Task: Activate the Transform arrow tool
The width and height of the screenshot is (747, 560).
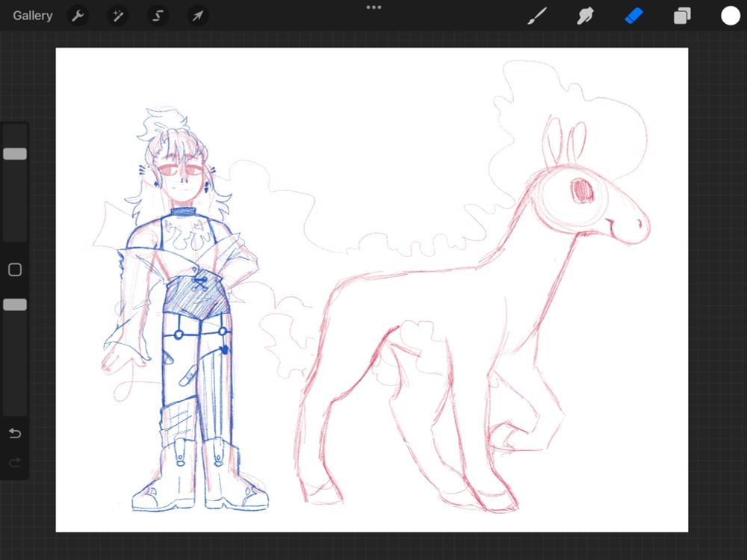Action: (x=198, y=16)
